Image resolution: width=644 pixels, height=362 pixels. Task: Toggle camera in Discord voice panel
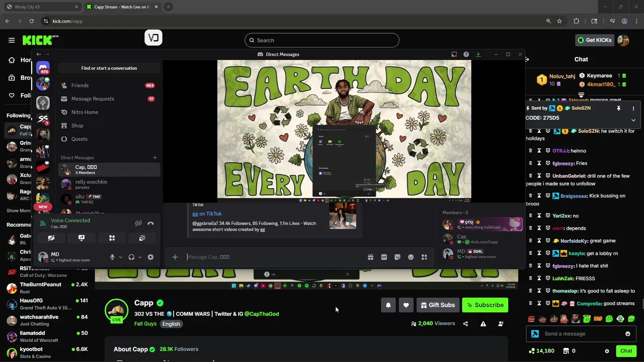51,238
